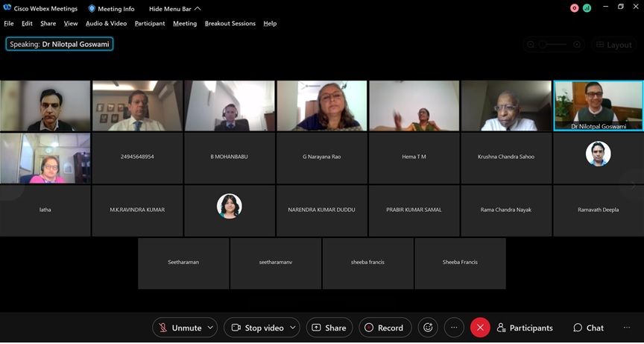Click the green connection signal icon
This screenshot has width=644, height=344.
point(587,8)
